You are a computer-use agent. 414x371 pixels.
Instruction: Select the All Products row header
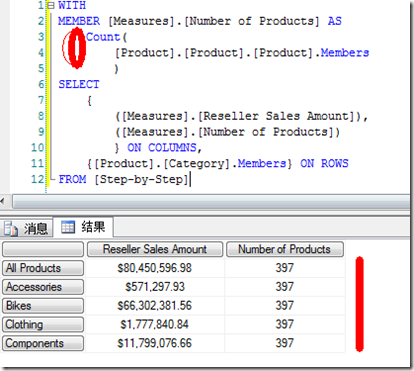(x=43, y=268)
